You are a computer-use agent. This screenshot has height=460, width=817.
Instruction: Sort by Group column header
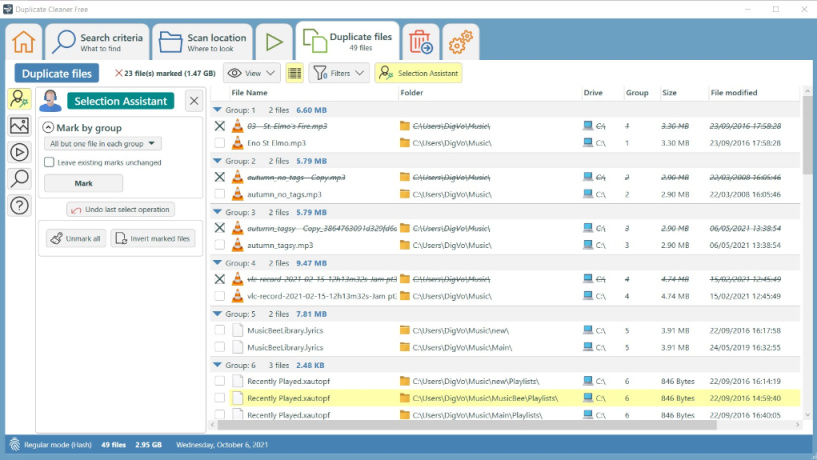click(x=637, y=93)
